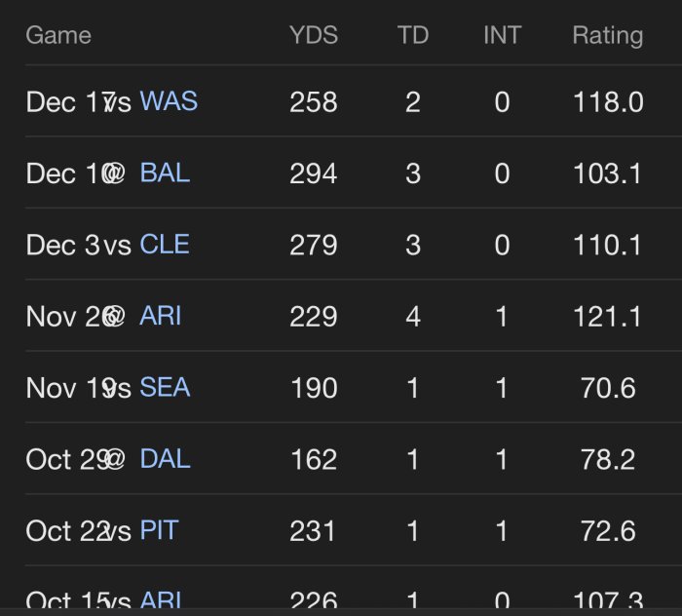Image resolution: width=682 pixels, height=616 pixels.
Task: Click the Game column header
Action: coord(58,36)
